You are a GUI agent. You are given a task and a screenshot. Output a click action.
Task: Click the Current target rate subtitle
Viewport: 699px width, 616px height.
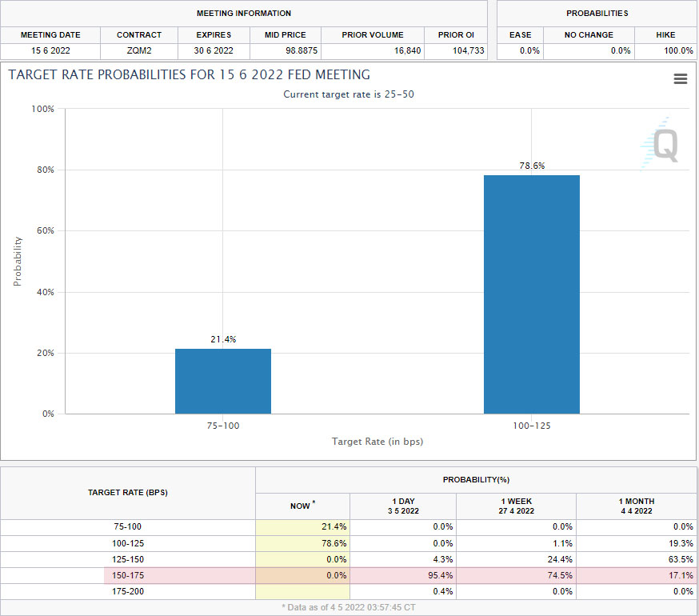click(x=349, y=94)
